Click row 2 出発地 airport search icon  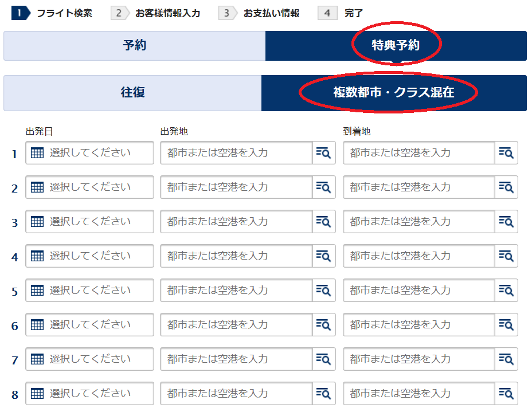point(324,187)
